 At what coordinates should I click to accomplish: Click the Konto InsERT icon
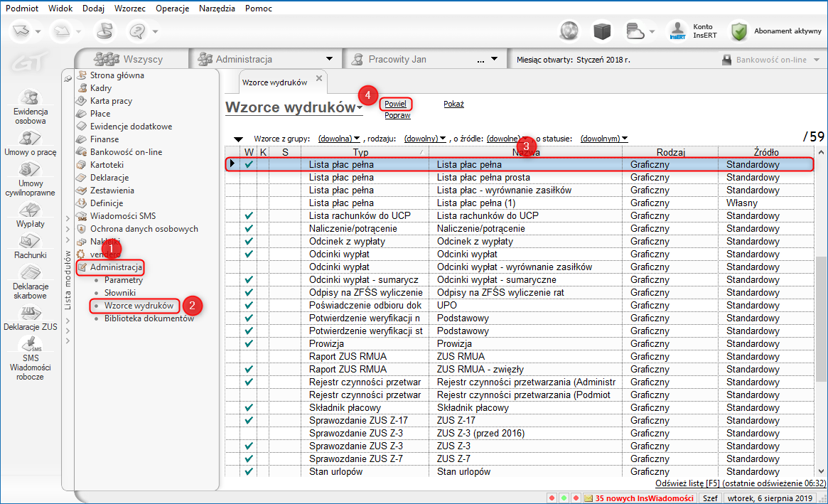coord(677,31)
